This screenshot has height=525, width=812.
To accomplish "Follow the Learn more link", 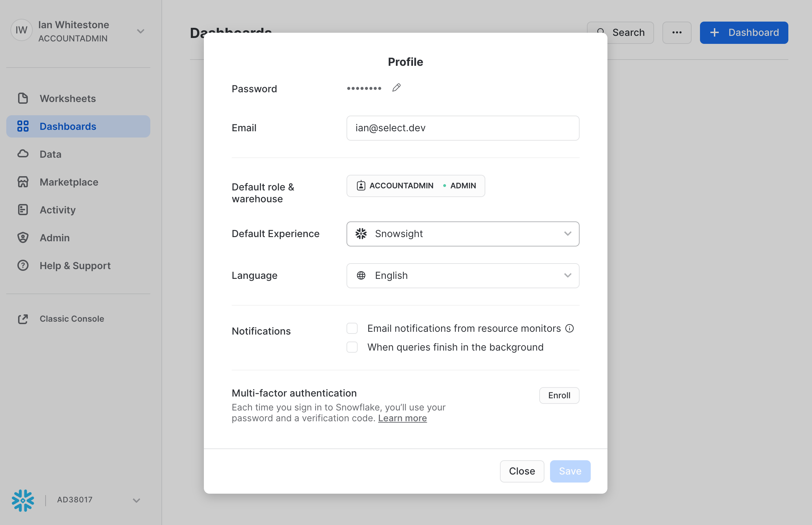I will (x=403, y=418).
